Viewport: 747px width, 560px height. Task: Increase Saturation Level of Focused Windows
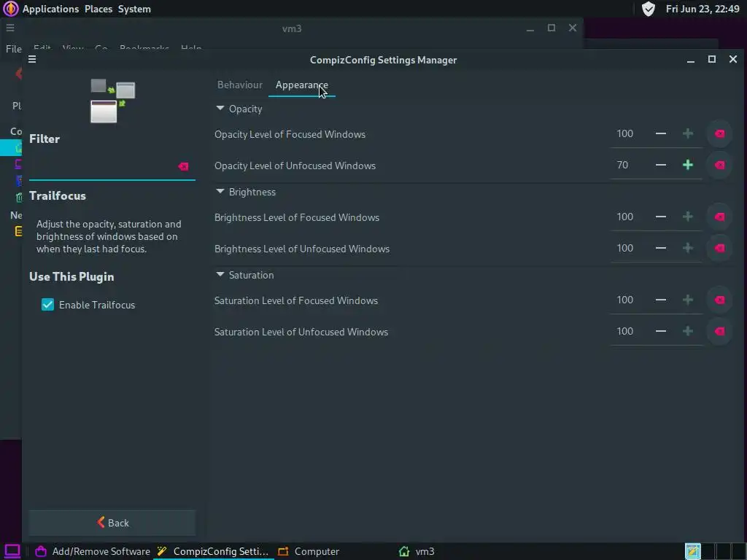click(687, 300)
